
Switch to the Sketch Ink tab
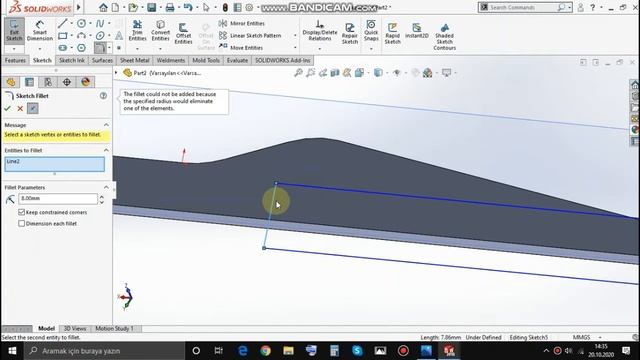[72, 60]
